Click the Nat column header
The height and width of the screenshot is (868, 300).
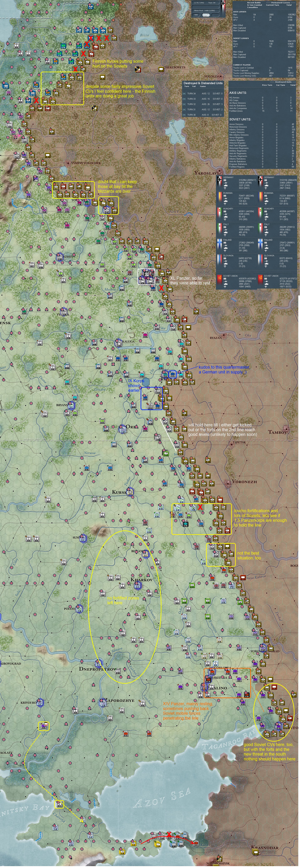194,87
